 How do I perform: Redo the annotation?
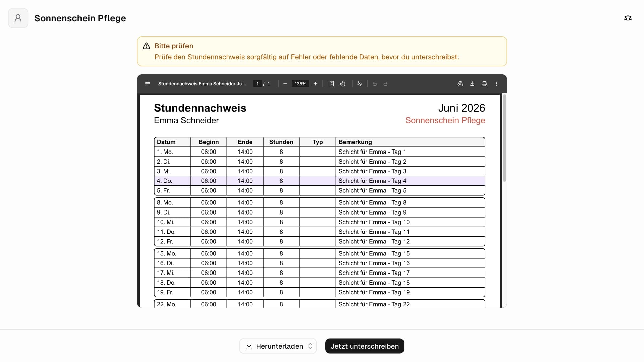(386, 84)
